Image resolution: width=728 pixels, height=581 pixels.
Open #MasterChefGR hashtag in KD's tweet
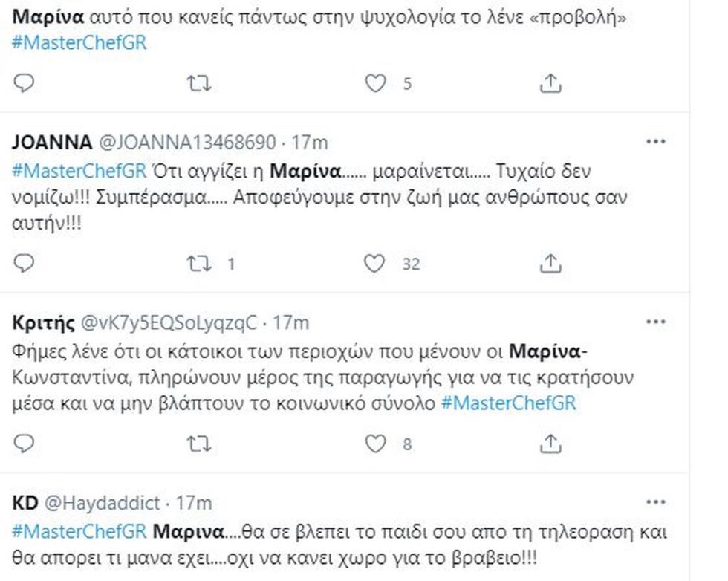[79, 531]
